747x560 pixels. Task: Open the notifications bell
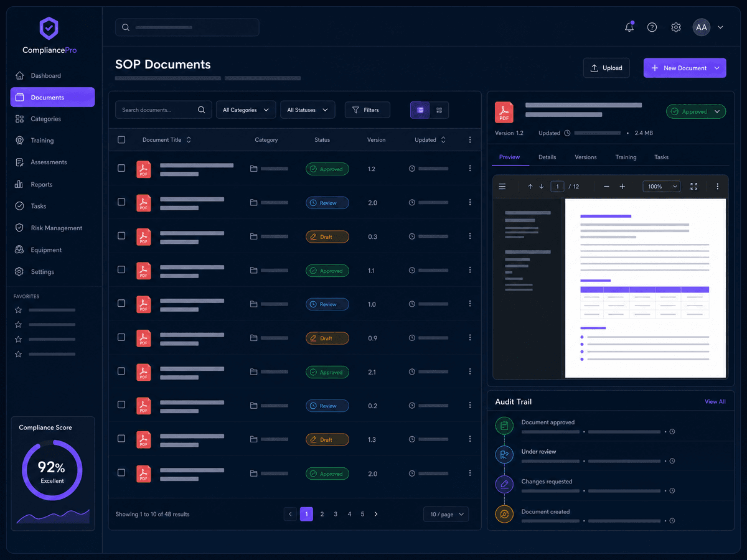pos(629,27)
